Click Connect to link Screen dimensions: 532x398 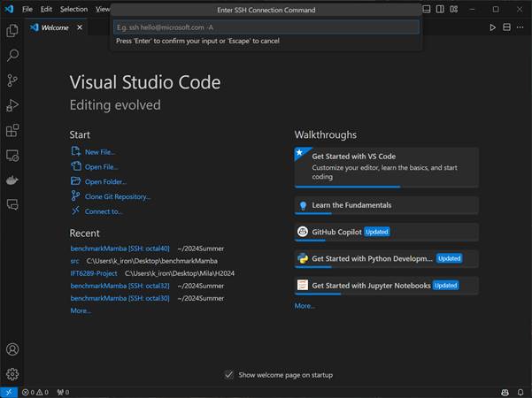coord(104,211)
